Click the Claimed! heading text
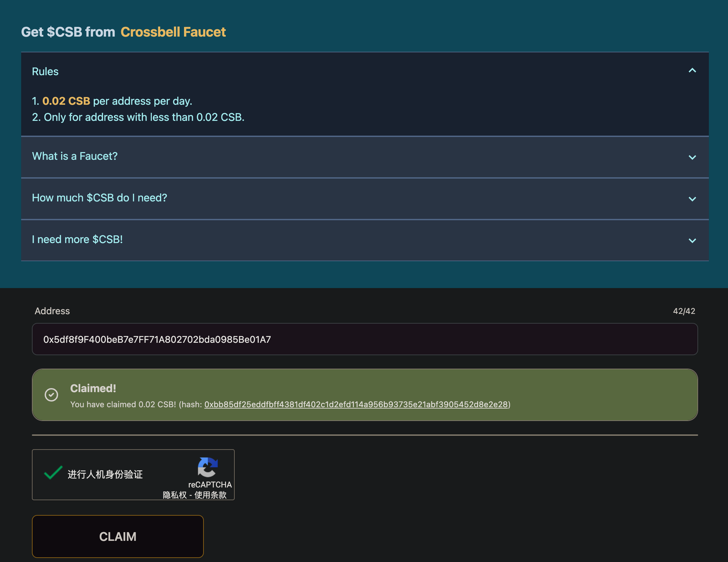The image size is (728, 562). point(93,388)
